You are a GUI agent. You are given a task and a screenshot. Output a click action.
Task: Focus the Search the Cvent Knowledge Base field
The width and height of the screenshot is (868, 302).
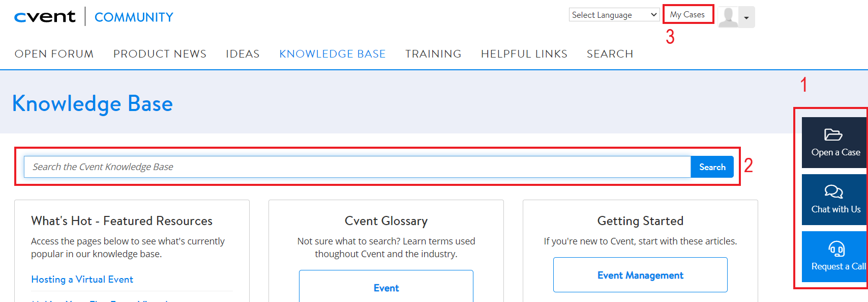357,167
